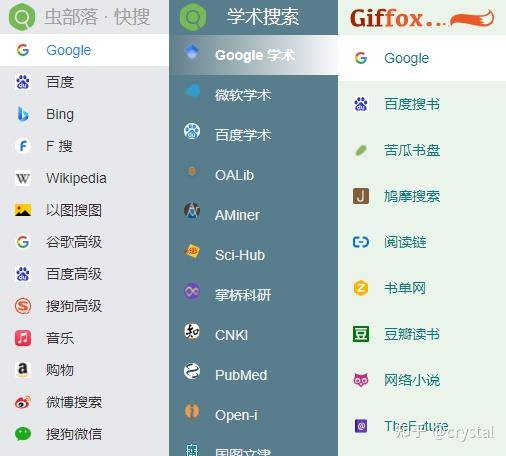Select AMiner text entry
506x456 pixels.
coord(237,215)
